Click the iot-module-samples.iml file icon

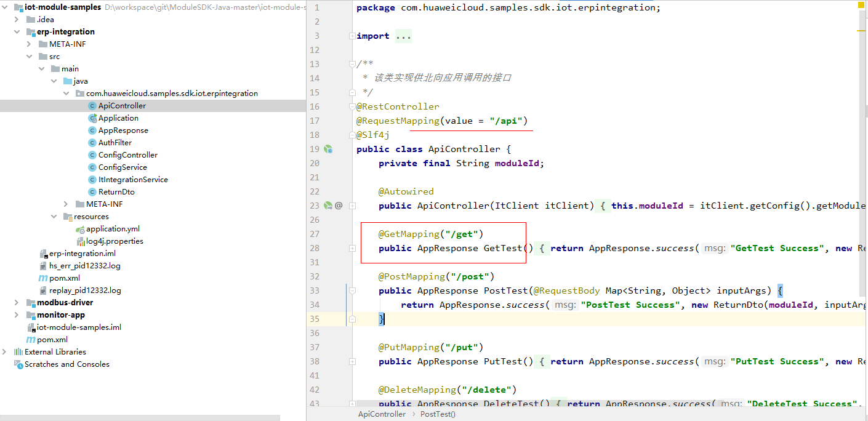[31, 327]
